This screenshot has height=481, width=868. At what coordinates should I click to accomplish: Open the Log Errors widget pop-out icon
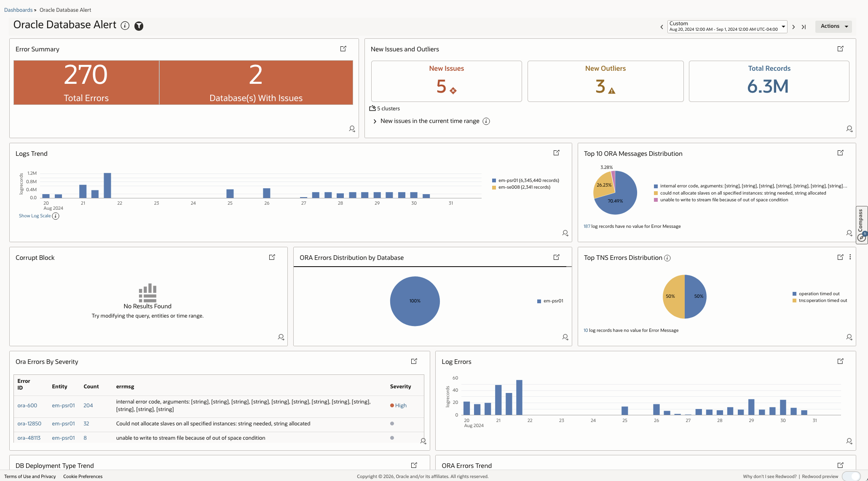[x=840, y=361]
